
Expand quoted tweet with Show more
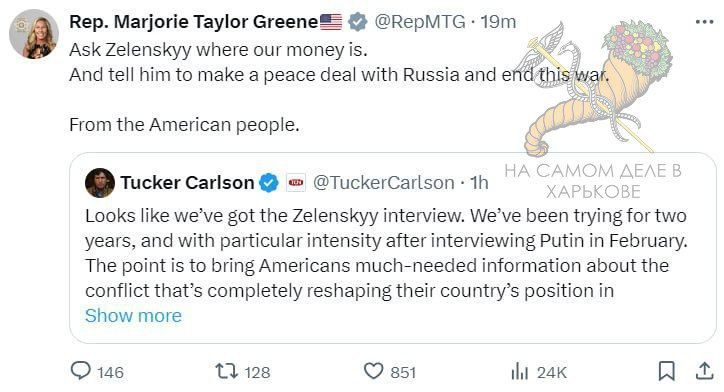click(x=133, y=316)
